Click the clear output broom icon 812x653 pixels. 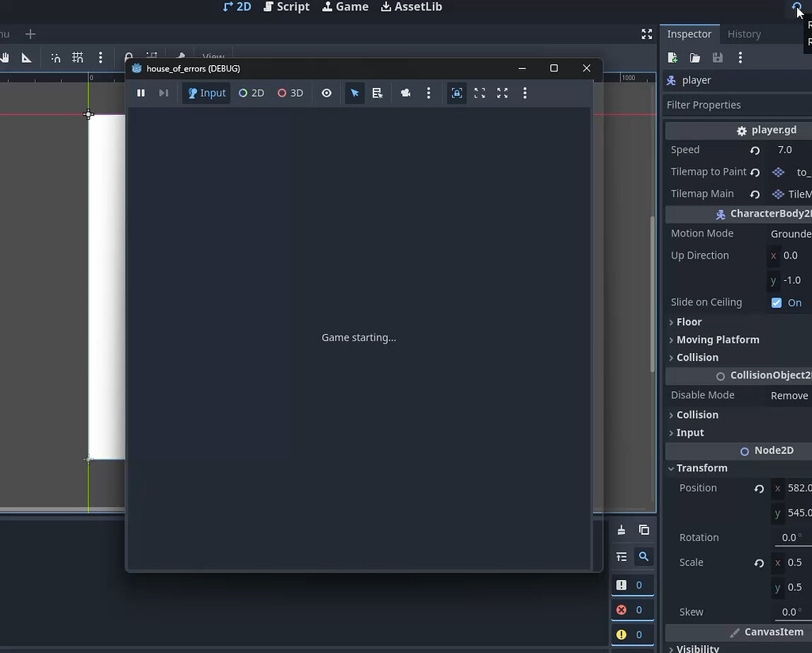[x=622, y=530]
